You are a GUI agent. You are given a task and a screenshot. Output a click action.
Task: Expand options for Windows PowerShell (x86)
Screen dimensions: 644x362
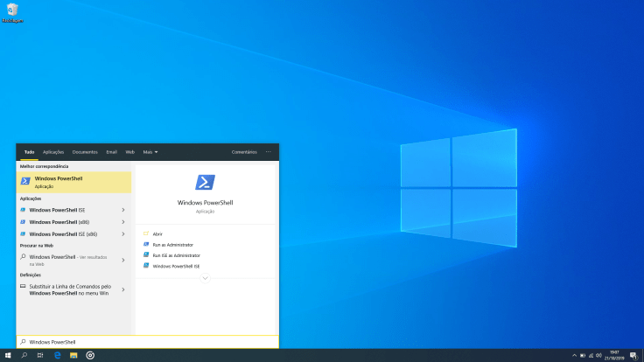(x=122, y=222)
